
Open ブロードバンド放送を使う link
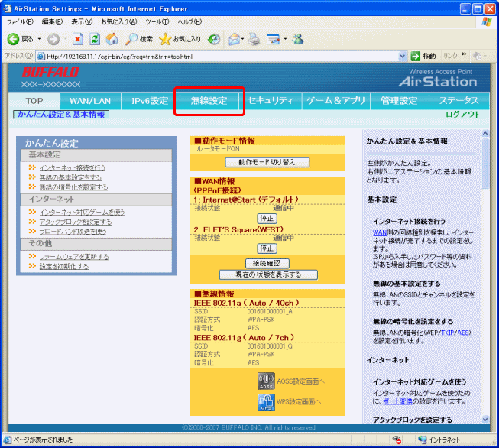tap(73, 231)
